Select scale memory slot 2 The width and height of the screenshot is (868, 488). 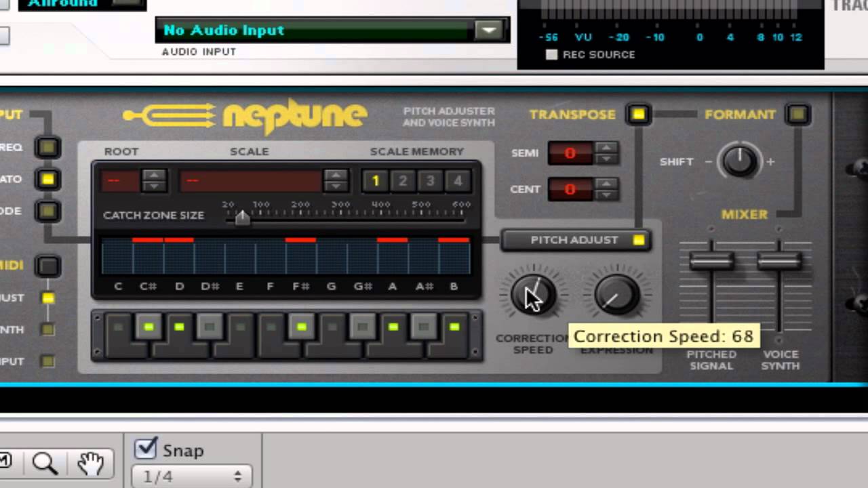tap(403, 181)
